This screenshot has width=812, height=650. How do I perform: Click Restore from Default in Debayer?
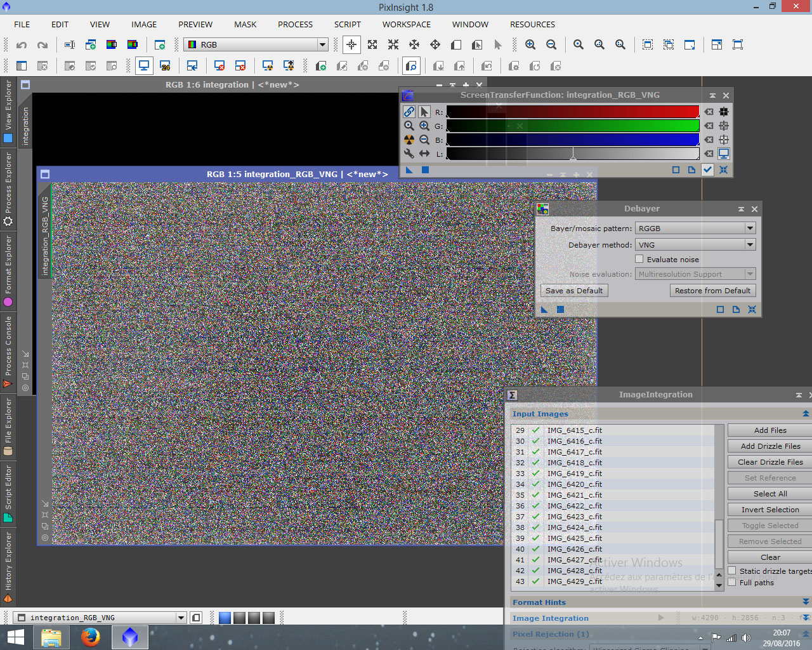(712, 291)
